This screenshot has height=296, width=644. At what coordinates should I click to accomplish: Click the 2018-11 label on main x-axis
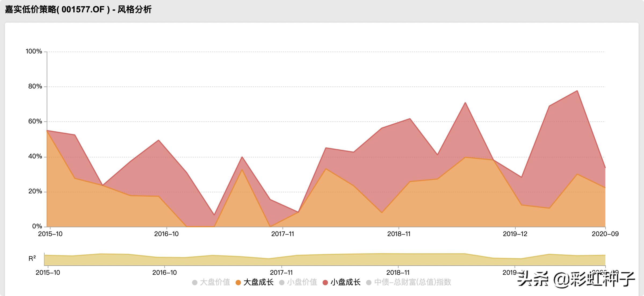pos(399,234)
